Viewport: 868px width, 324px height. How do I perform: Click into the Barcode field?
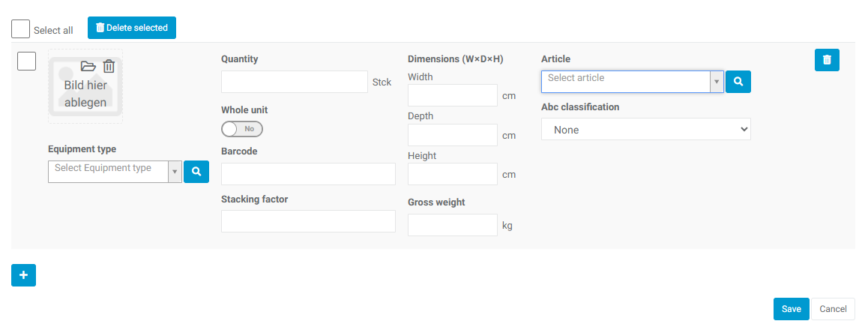pos(308,174)
